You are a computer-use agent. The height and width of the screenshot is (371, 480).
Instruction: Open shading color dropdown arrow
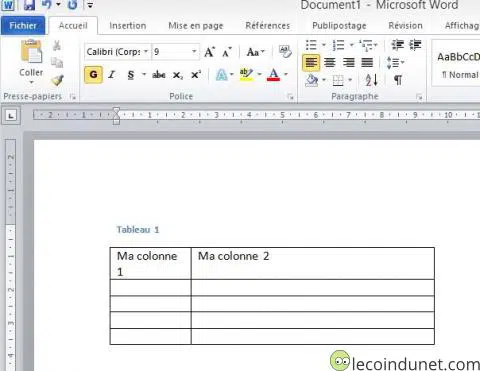[324, 80]
